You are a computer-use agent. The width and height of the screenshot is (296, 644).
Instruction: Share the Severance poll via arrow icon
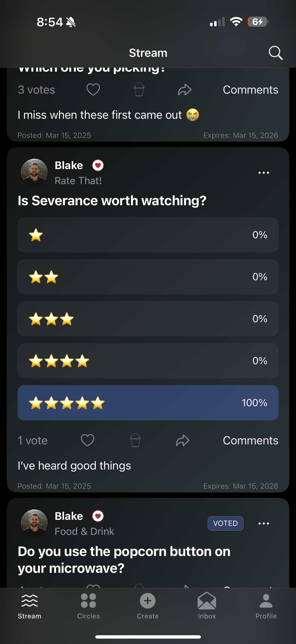point(183,440)
